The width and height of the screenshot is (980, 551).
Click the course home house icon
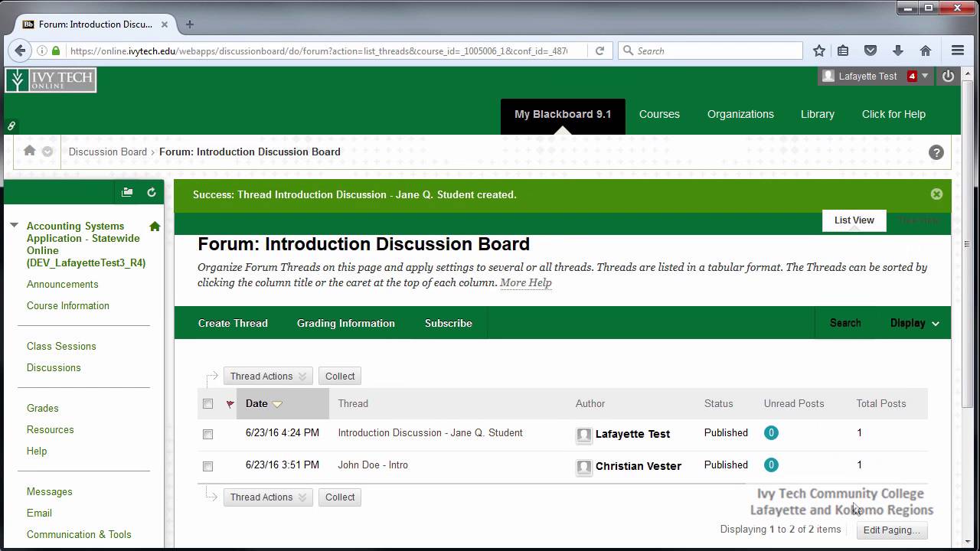[x=155, y=227]
